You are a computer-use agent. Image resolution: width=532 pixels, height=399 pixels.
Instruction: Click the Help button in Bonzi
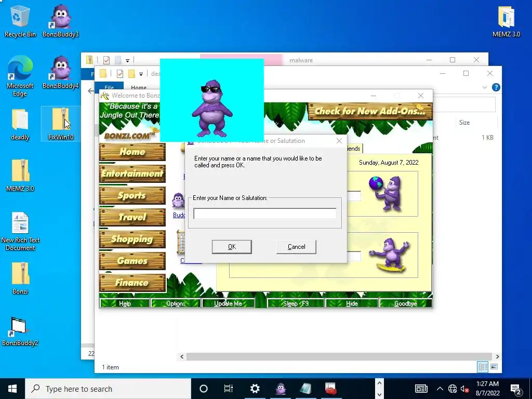pyautogui.click(x=125, y=303)
